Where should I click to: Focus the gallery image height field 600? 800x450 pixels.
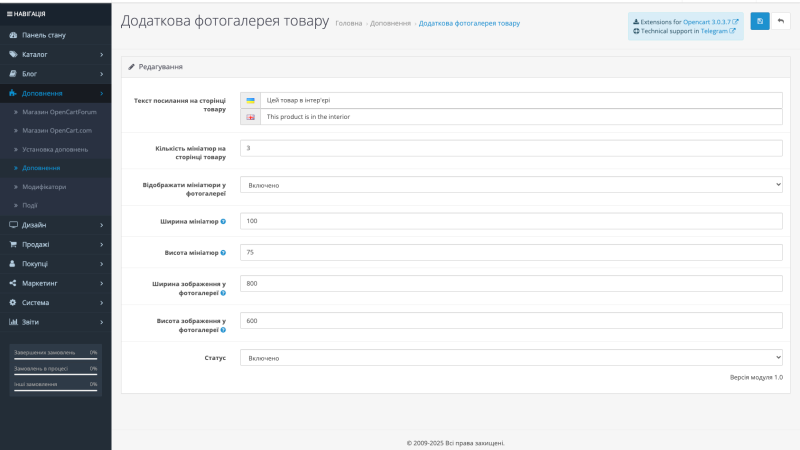click(511, 320)
